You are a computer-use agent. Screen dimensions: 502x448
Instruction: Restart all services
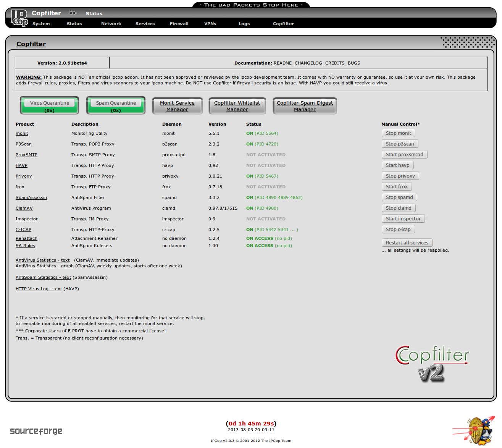coord(407,243)
